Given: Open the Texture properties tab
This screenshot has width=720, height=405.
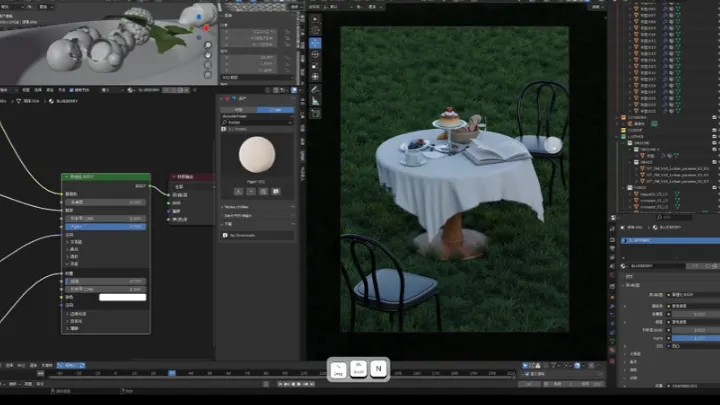Looking at the screenshot, I should 613,361.
